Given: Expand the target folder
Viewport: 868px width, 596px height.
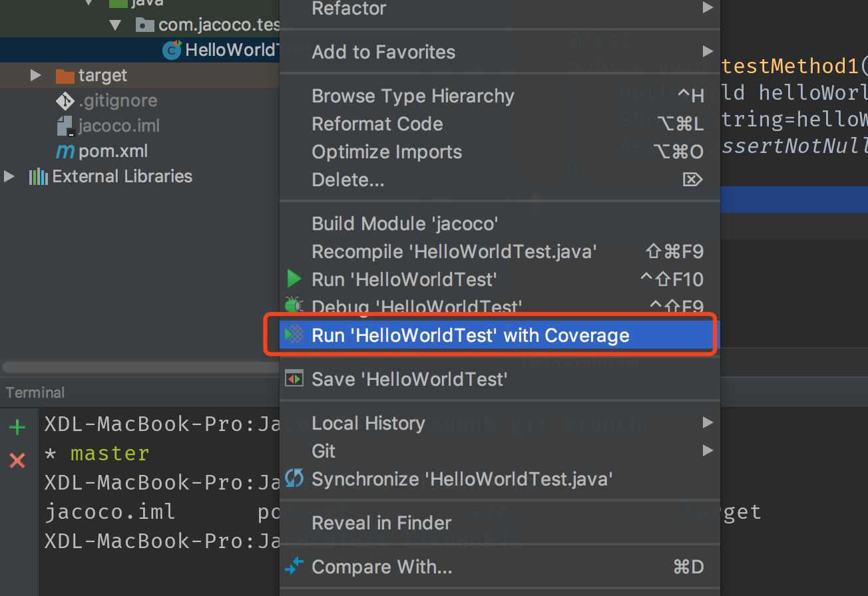Looking at the screenshot, I should coord(36,75).
